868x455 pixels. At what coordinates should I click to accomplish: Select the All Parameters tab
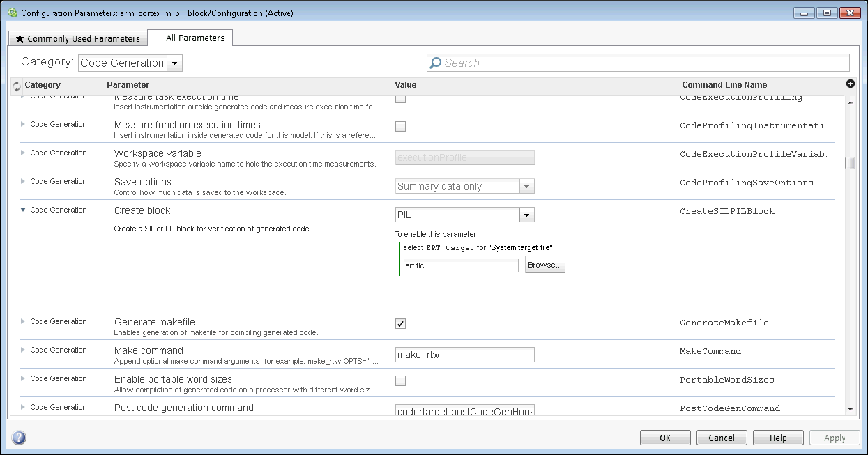(x=190, y=38)
